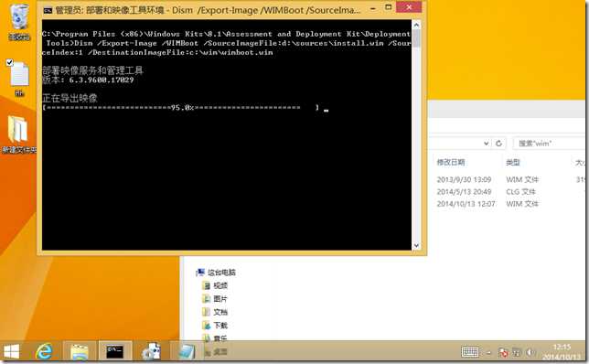Open the Command Prompt system menu icon
Viewport: 589px width, 364px height.
point(48,10)
